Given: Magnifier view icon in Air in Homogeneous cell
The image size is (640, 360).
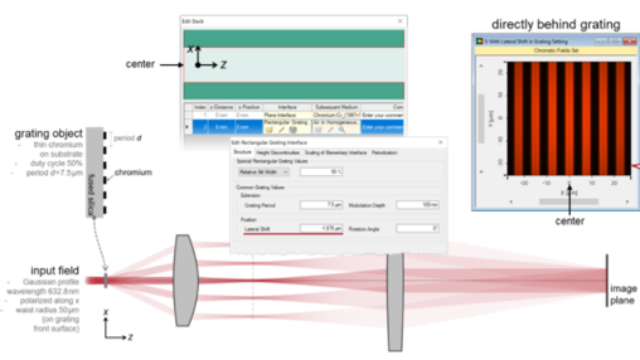Looking at the screenshot, I should [x=342, y=130].
